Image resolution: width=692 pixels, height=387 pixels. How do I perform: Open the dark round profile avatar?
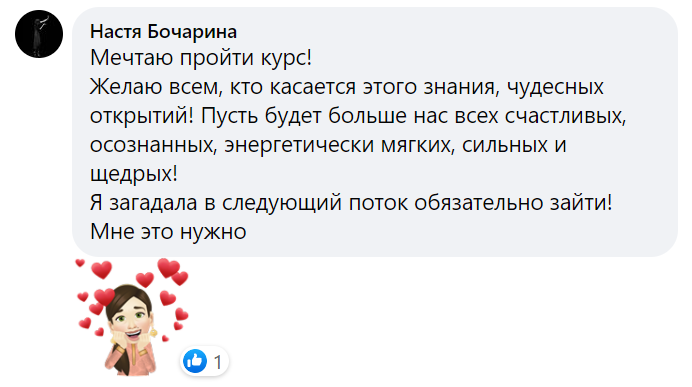39,34
